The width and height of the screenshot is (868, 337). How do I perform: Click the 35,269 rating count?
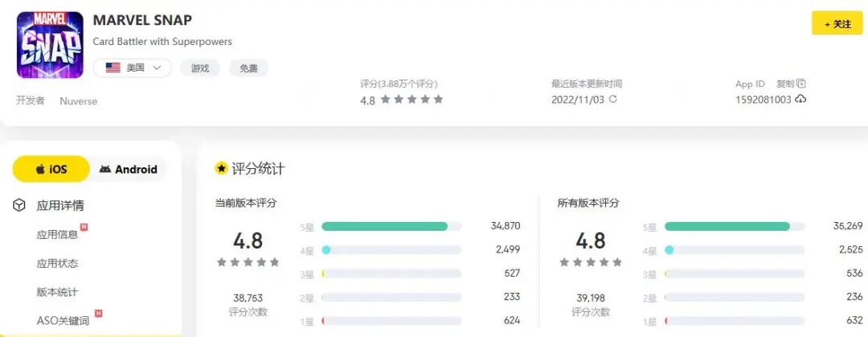(x=848, y=225)
